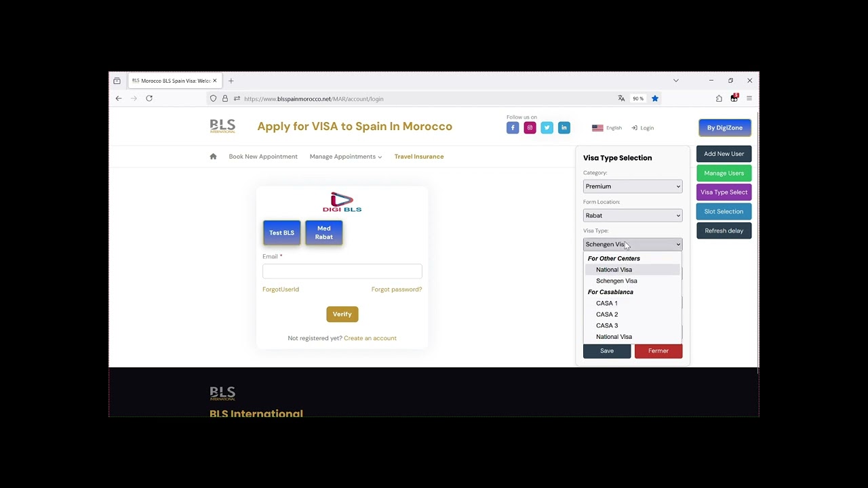
Task: Open the Firefox View icon at tab bar
Action: point(117,81)
